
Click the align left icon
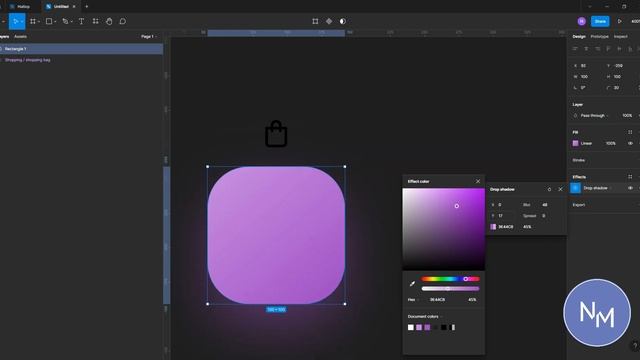575,49
